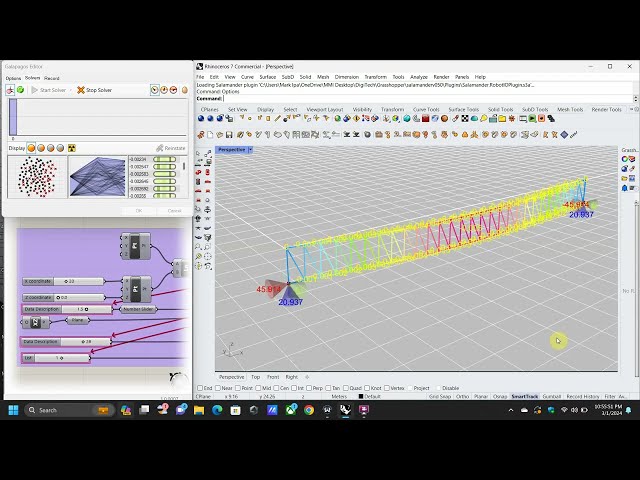Click the red box icon in Render Tools
The height and width of the screenshot is (480, 640).
click(x=425, y=119)
